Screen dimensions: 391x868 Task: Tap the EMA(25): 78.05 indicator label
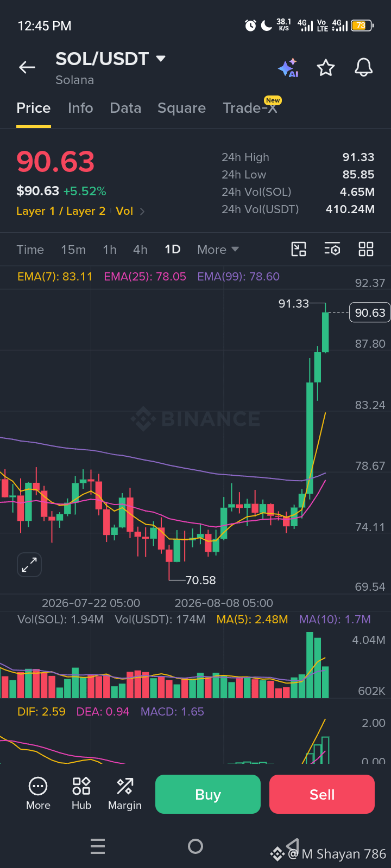point(145,277)
